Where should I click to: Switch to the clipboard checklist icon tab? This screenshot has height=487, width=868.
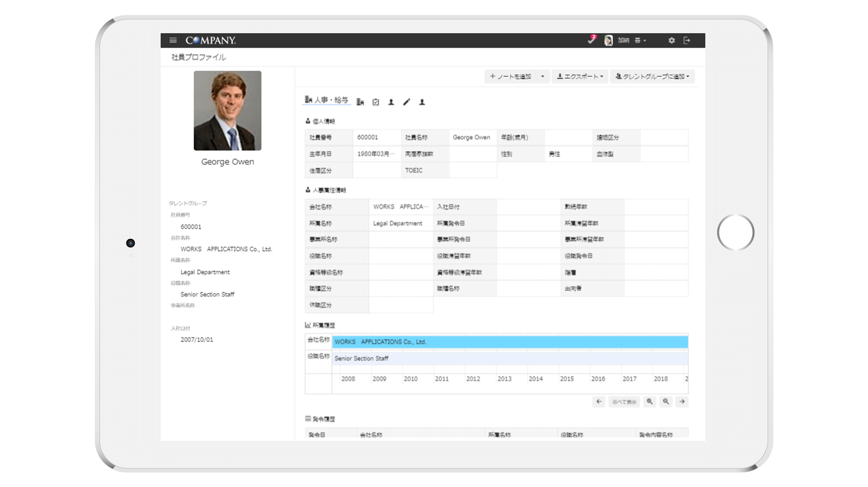click(376, 102)
